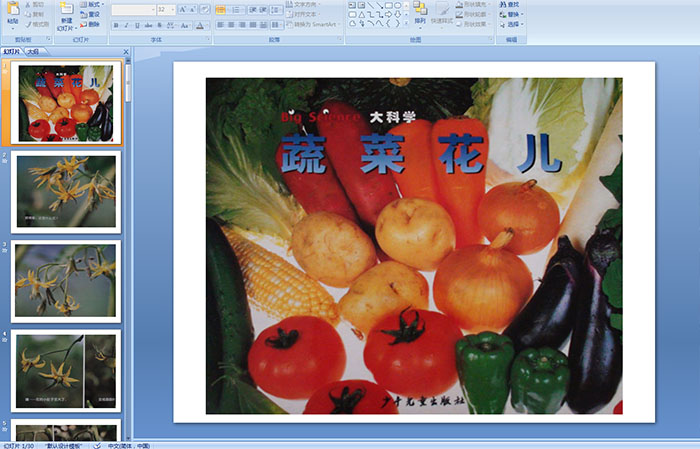Open the font name combo box

(133, 9)
